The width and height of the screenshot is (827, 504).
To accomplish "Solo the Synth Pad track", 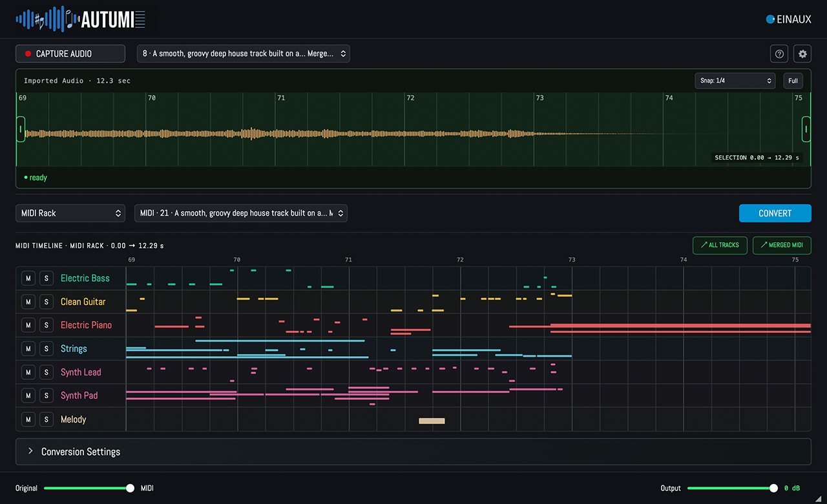I will point(47,395).
